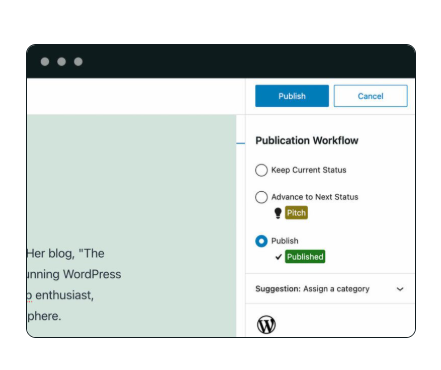This screenshot has width=441, height=370.
Task: Click the text line 'Her blog, "The'
Action: pos(66,253)
